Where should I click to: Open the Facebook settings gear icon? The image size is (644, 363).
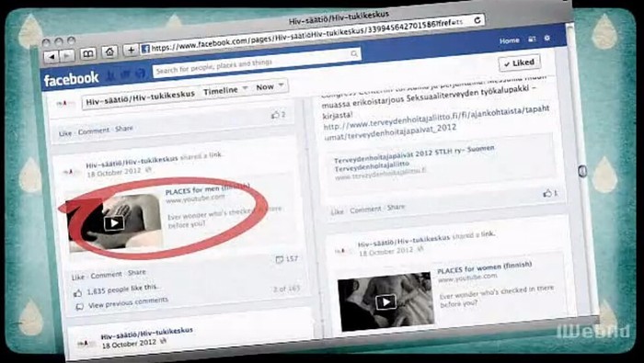click(547, 39)
